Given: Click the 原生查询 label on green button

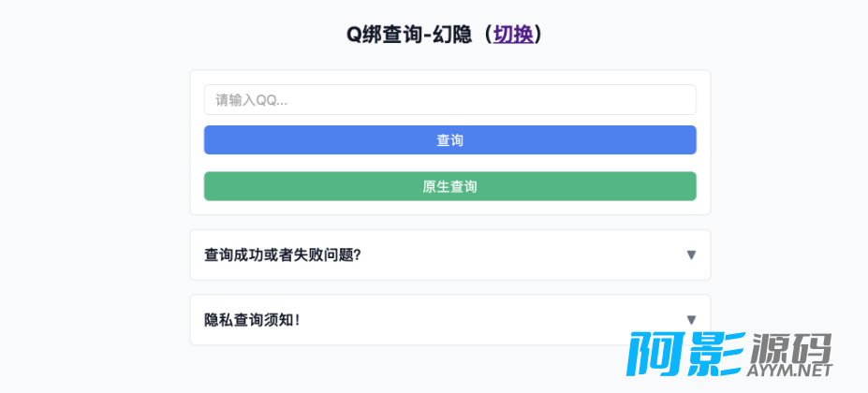Looking at the screenshot, I should point(450,186).
